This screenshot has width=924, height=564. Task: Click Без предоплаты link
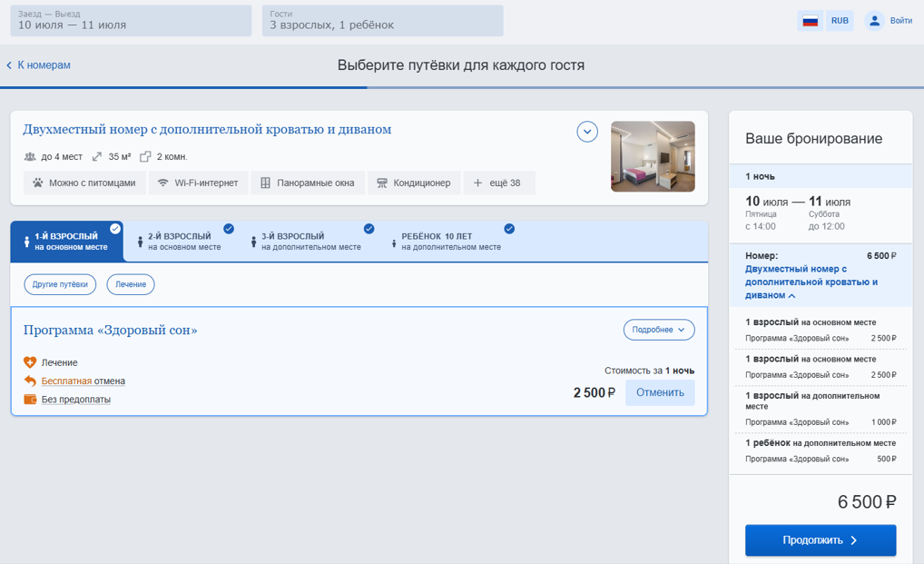(76, 399)
